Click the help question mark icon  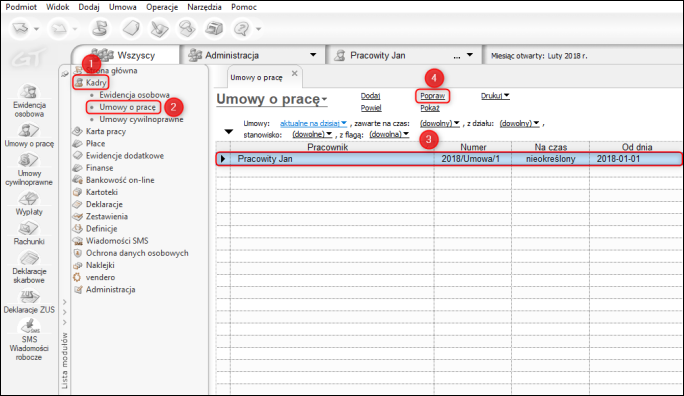(241, 29)
